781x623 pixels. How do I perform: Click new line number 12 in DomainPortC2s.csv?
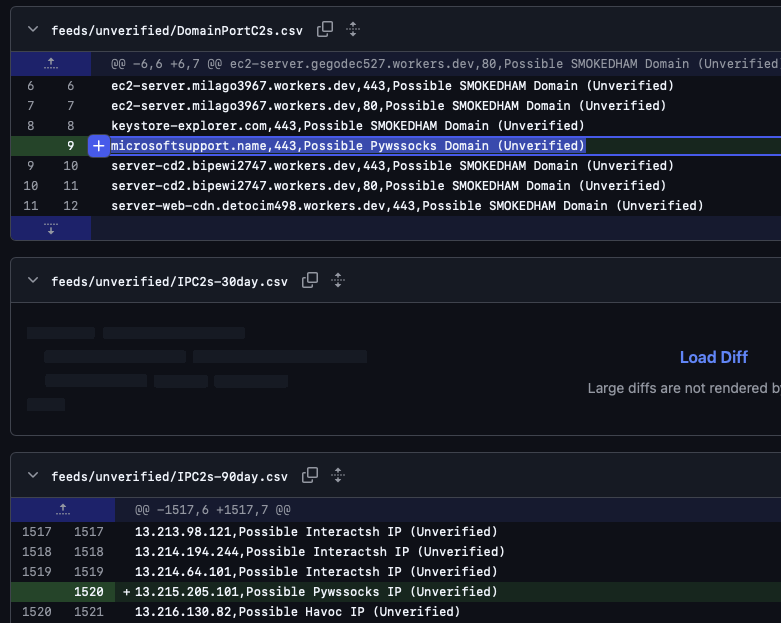[71, 206]
